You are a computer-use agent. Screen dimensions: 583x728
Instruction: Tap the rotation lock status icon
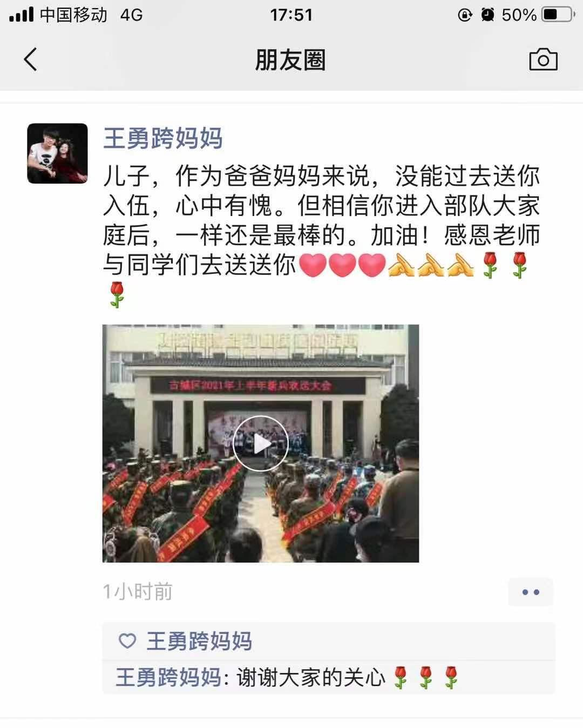click(465, 15)
